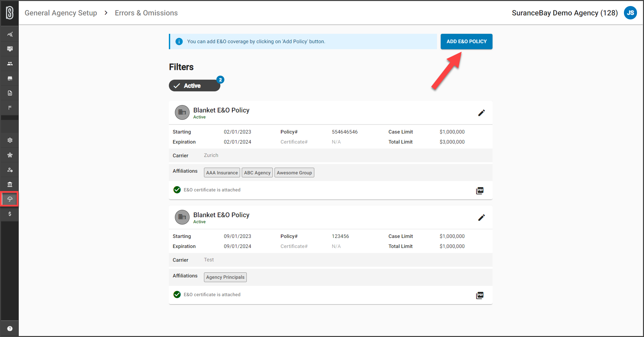This screenshot has width=644, height=337.
Task: Click the info banner about adding E&O coverage
Action: tap(303, 41)
